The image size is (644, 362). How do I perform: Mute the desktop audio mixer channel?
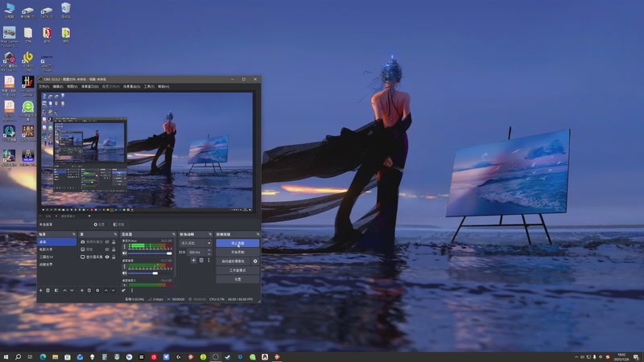coord(125,273)
